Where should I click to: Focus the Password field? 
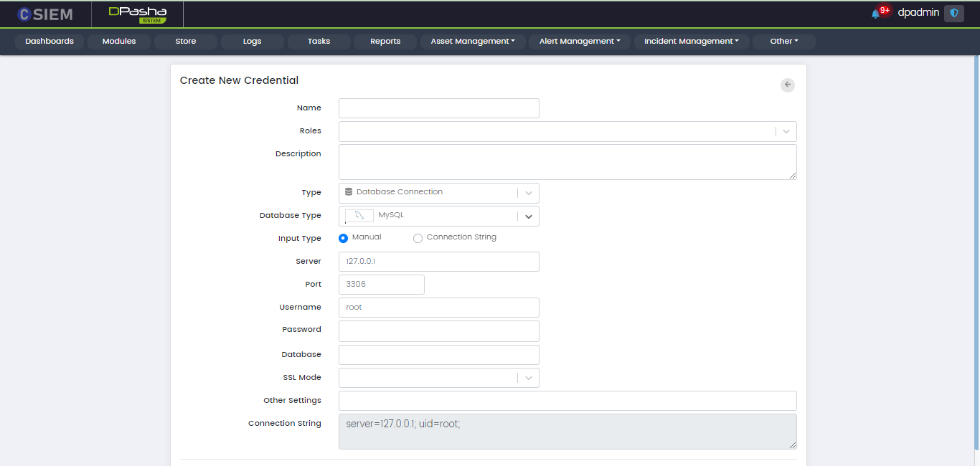click(438, 331)
